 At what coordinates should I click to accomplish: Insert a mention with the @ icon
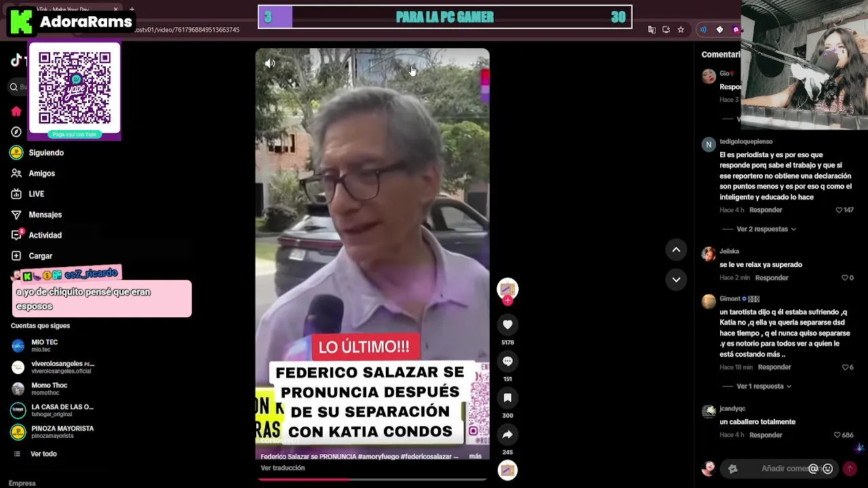(813, 468)
